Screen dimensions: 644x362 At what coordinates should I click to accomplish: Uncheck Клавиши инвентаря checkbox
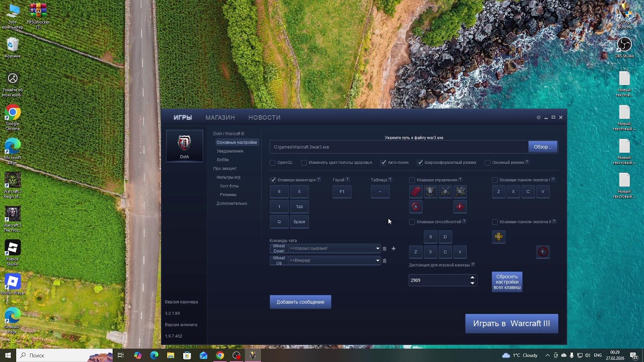273,180
